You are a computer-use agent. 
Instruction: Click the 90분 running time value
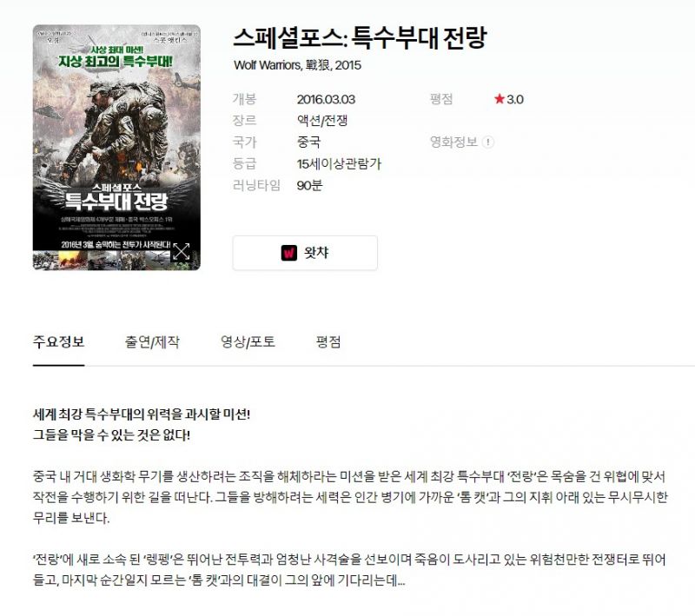click(309, 185)
